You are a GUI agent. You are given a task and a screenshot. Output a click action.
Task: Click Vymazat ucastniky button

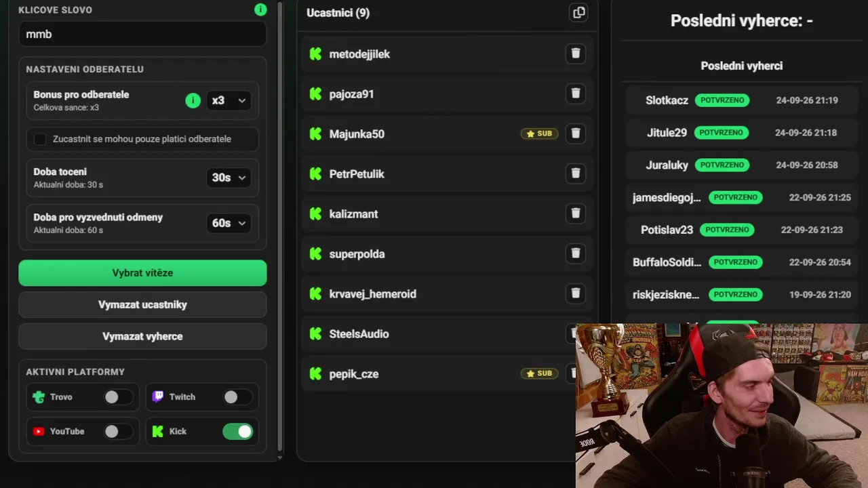[142, 305]
